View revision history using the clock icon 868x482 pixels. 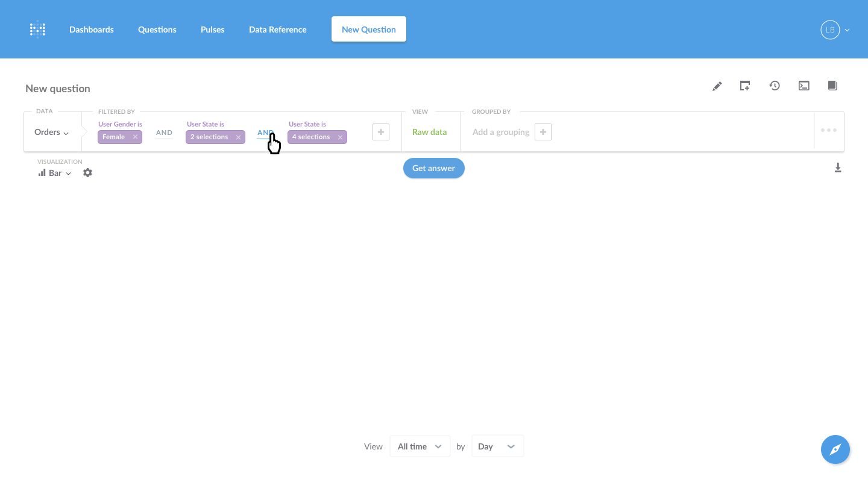[775, 86]
